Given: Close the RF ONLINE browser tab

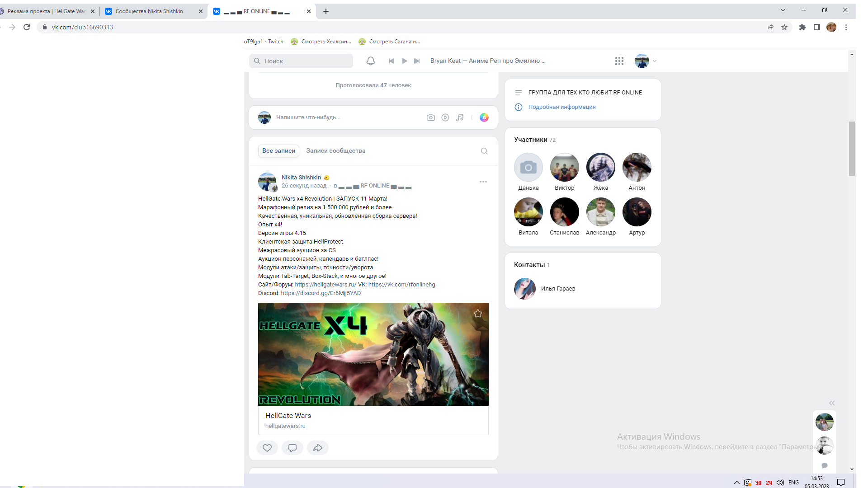Looking at the screenshot, I should point(309,11).
